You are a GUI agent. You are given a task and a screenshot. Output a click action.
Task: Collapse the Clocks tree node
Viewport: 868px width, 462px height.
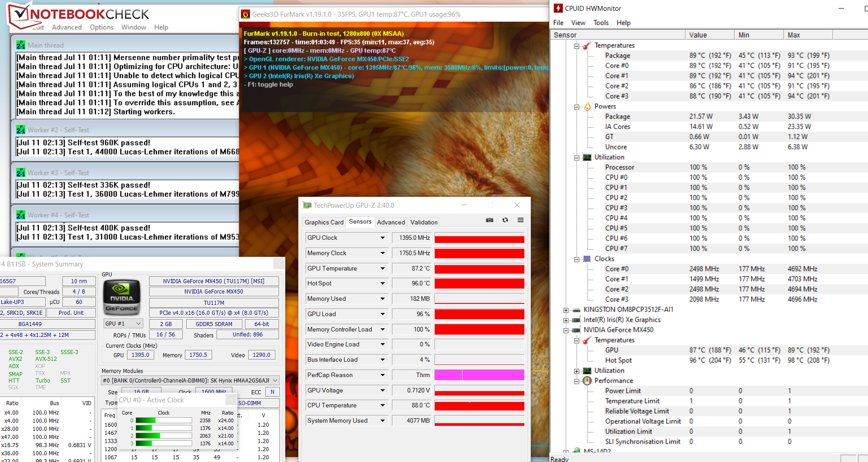(577, 259)
